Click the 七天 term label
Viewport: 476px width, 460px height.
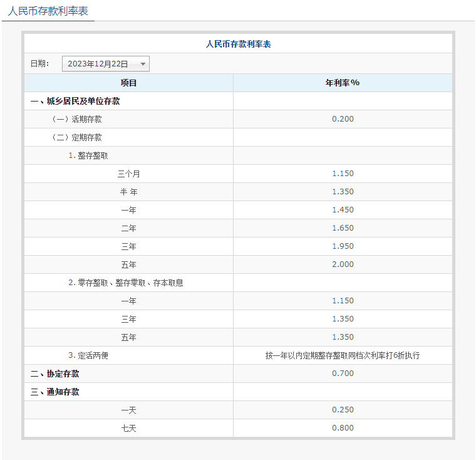129,429
